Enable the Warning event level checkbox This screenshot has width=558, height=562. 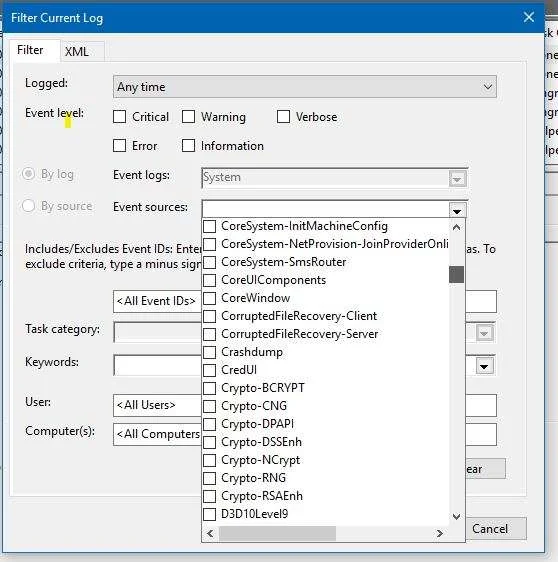pyautogui.click(x=189, y=116)
